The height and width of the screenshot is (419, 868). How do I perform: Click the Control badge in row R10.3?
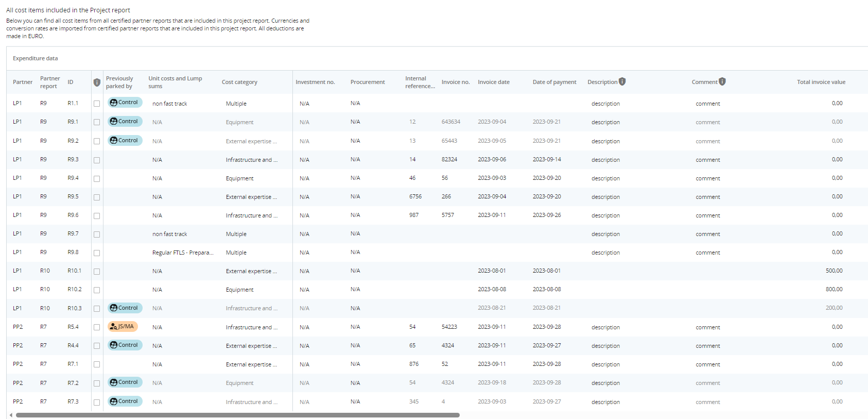click(125, 308)
